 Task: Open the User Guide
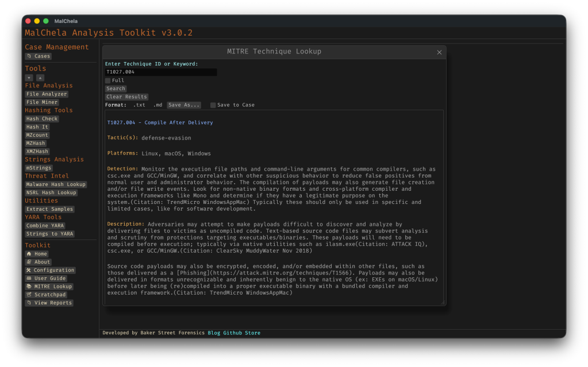pos(46,279)
